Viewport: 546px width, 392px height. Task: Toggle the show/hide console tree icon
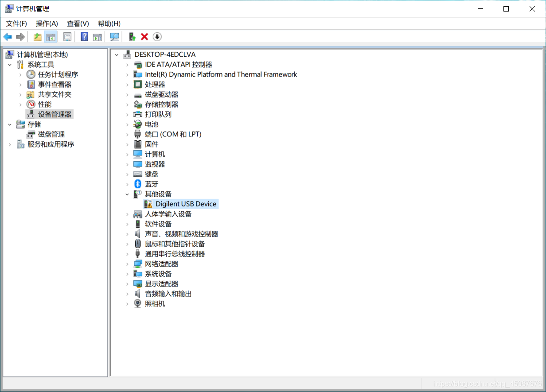pos(51,37)
